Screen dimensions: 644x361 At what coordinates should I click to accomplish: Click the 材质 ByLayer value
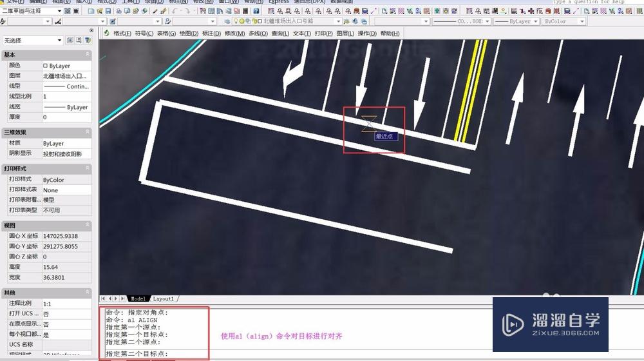(66, 144)
